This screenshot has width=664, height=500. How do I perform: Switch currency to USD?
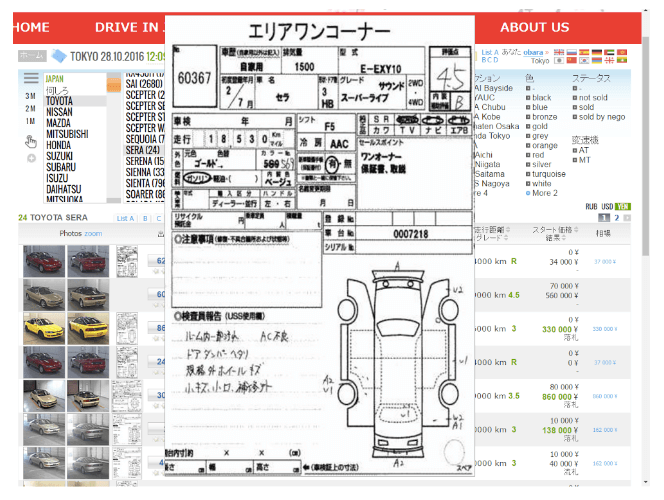coord(607,207)
